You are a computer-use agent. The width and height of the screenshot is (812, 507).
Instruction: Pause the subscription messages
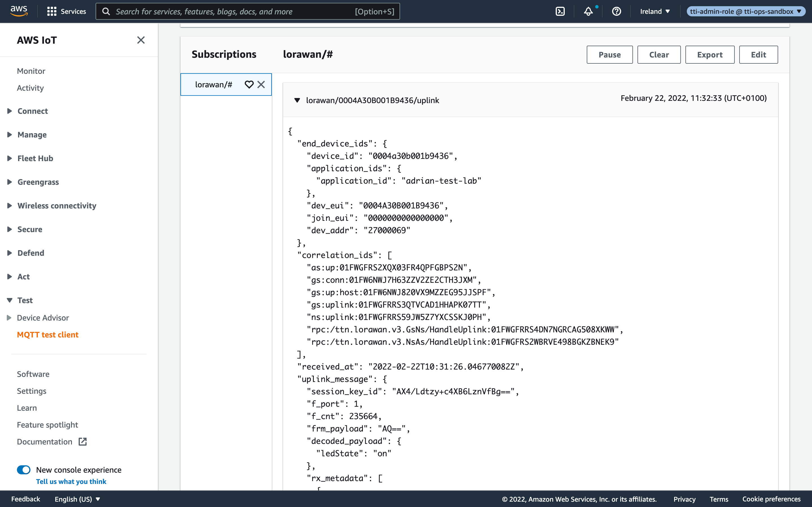pos(609,55)
